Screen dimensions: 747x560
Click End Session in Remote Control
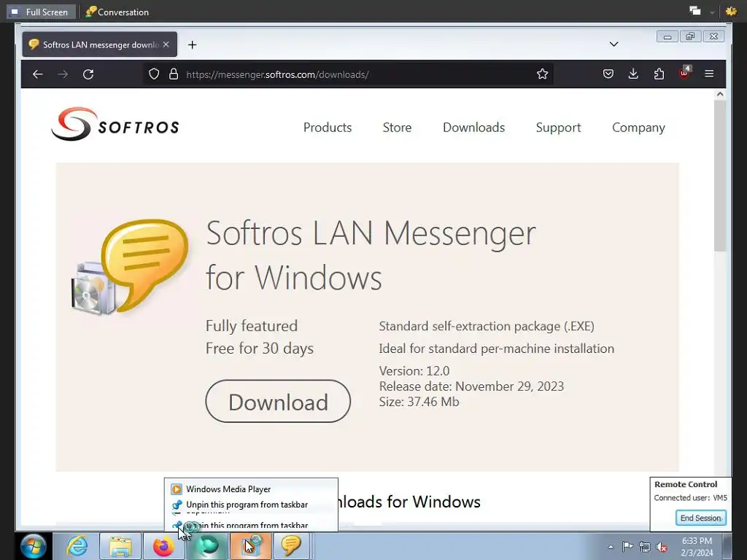tap(700, 518)
